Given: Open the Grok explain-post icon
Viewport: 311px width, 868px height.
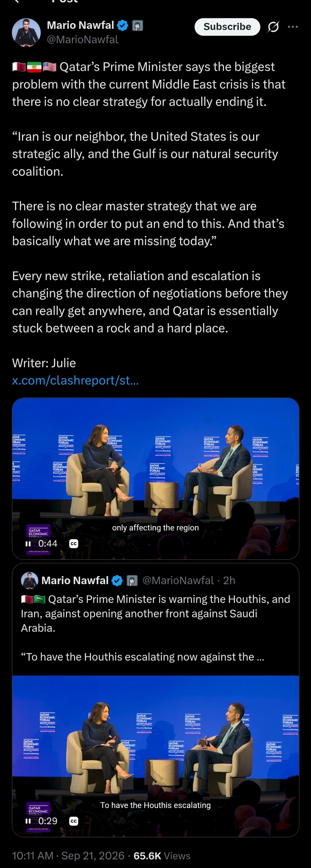Looking at the screenshot, I should click(x=273, y=27).
